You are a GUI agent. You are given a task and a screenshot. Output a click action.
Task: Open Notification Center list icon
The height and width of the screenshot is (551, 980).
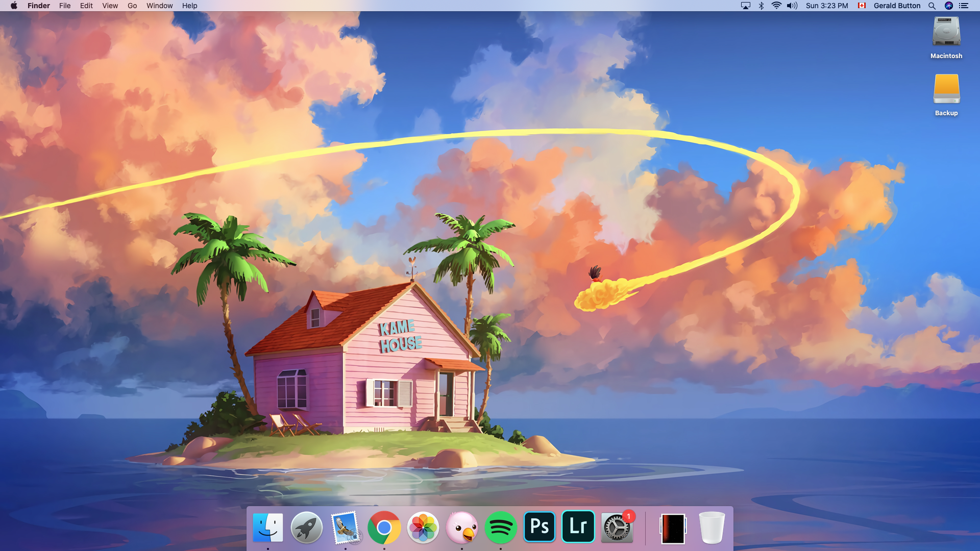click(964, 6)
